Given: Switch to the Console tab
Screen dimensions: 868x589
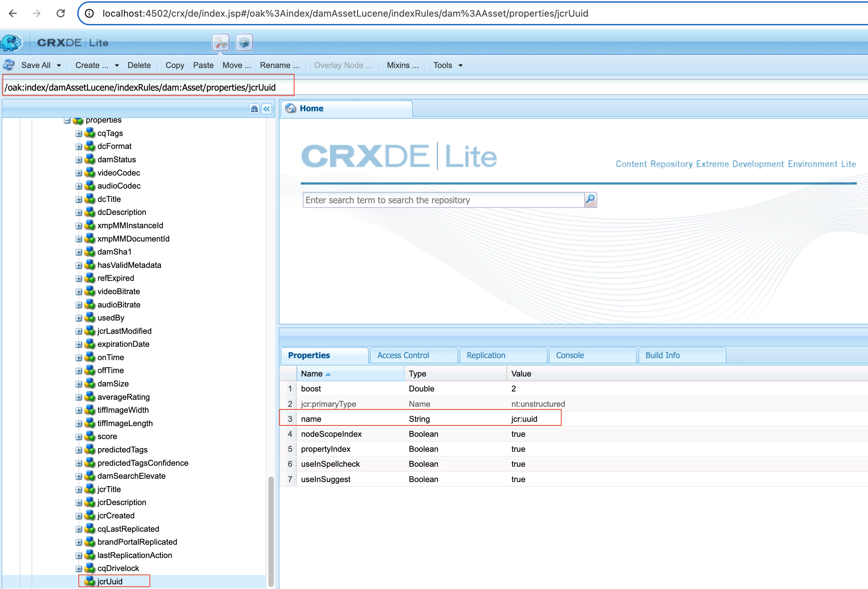Looking at the screenshot, I should pyautogui.click(x=570, y=355).
